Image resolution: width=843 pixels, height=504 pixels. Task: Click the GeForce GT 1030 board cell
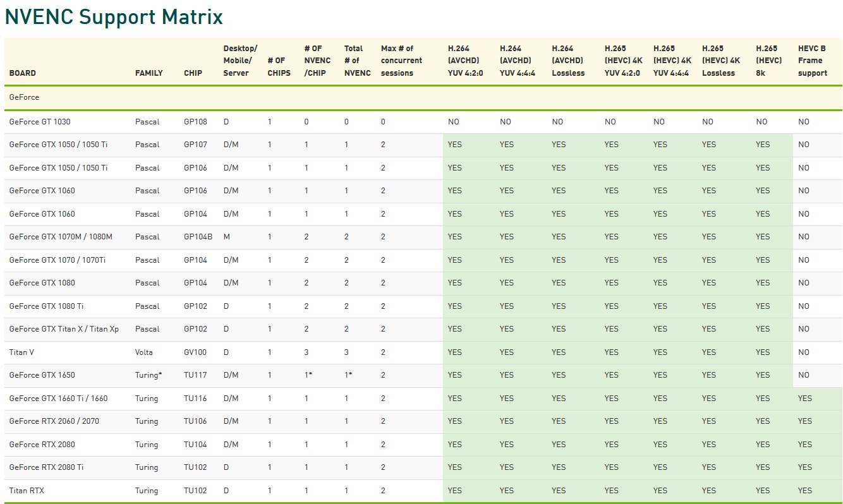click(x=40, y=122)
